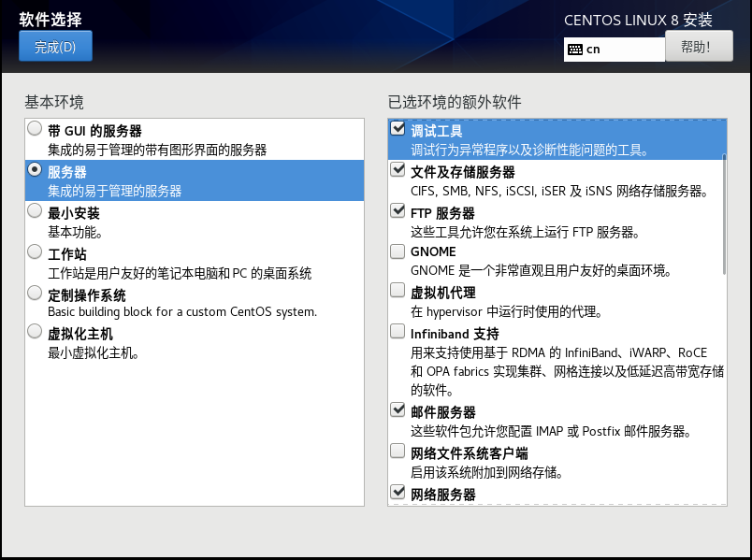Choose the 定制操作系统 radio option
This screenshot has width=752, height=560.
(x=35, y=292)
